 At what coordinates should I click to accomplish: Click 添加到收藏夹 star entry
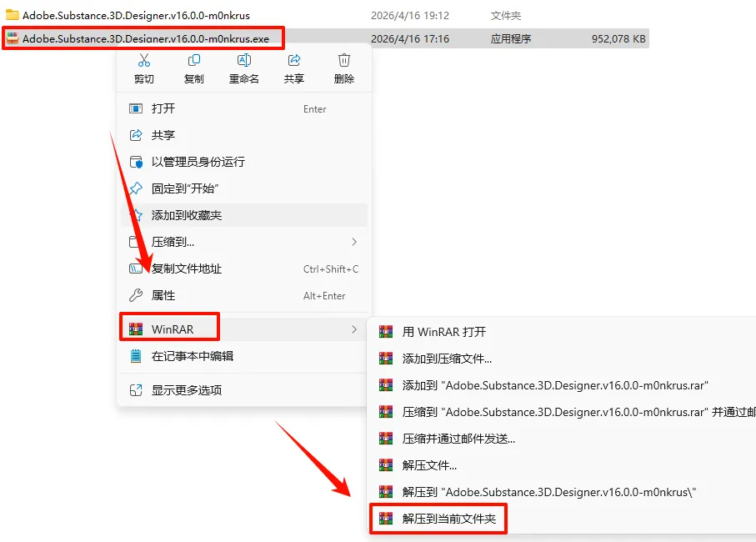244,215
